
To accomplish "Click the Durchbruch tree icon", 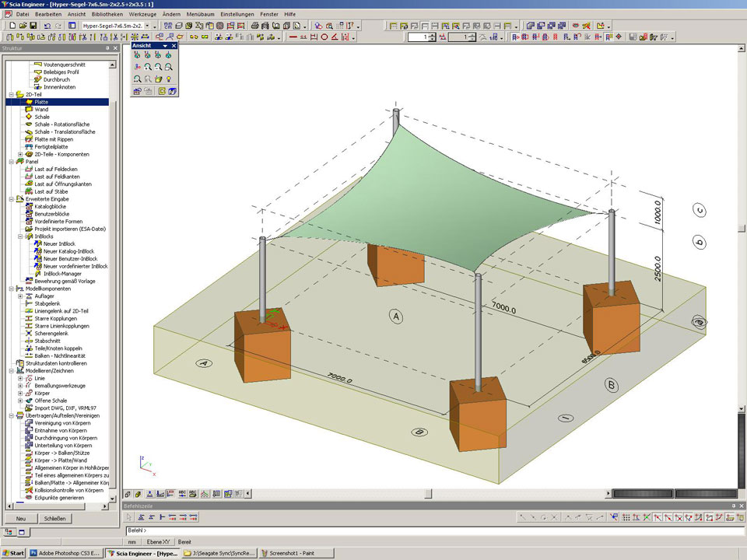I will coord(37,79).
